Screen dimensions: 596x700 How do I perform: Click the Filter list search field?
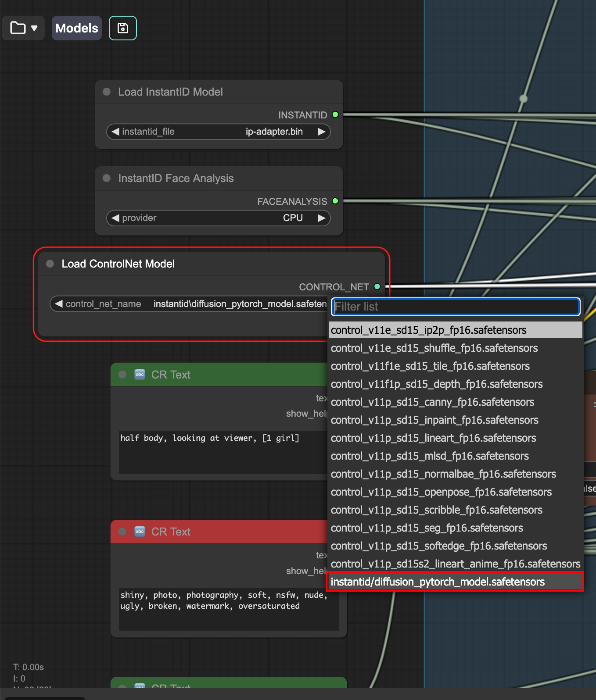point(456,307)
